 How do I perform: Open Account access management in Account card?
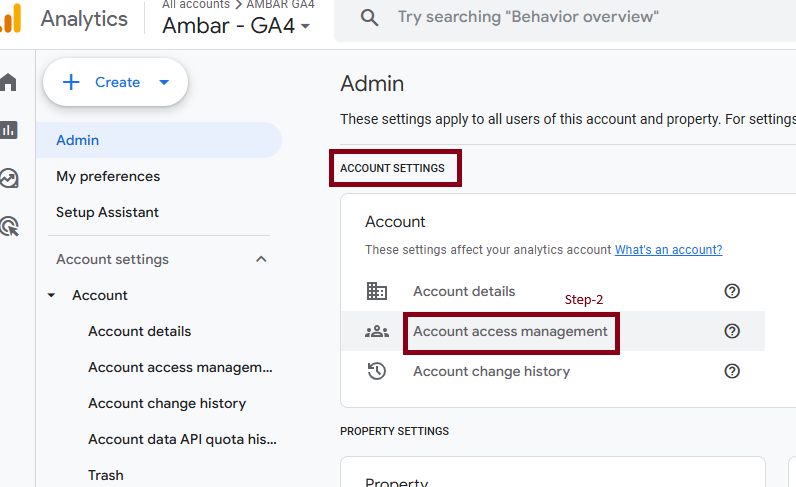(x=510, y=331)
